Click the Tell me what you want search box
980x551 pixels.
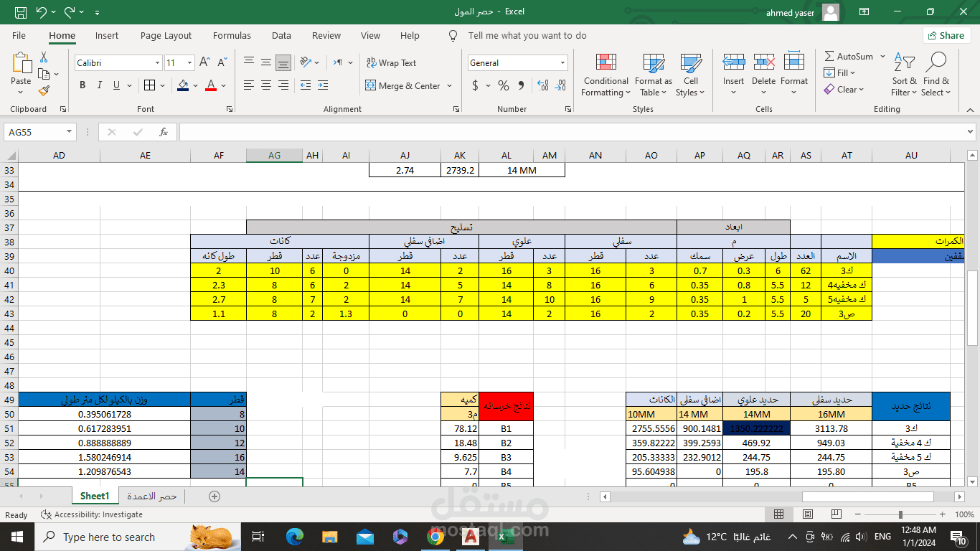[x=527, y=36]
